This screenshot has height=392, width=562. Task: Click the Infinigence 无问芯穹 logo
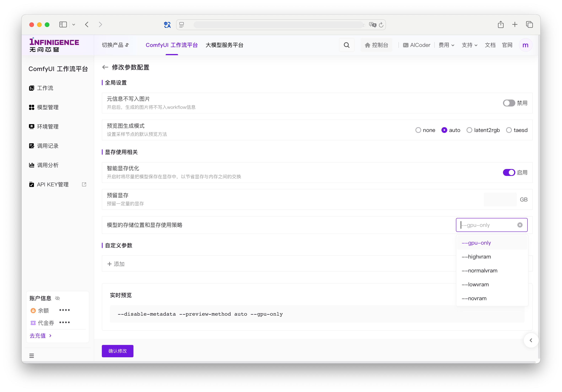[54, 45]
